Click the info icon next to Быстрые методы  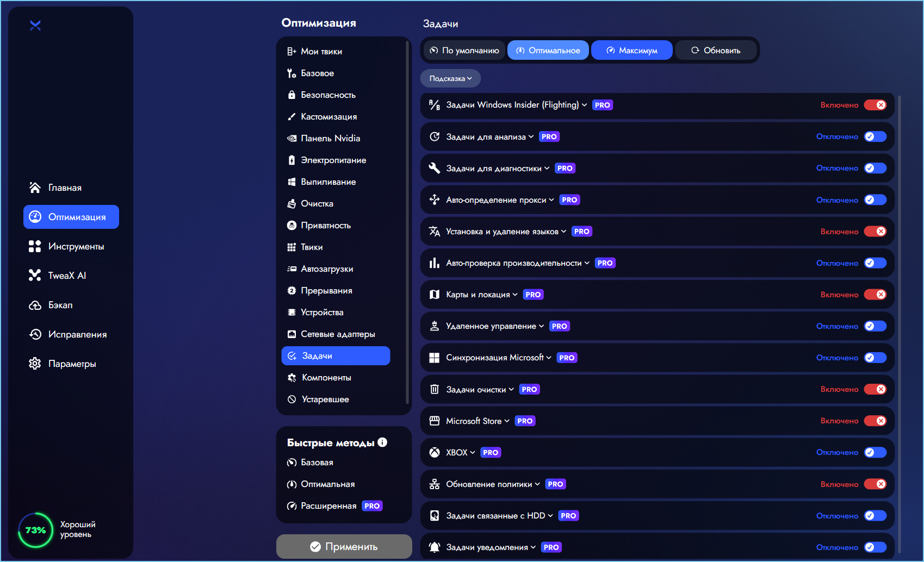[382, 442]
